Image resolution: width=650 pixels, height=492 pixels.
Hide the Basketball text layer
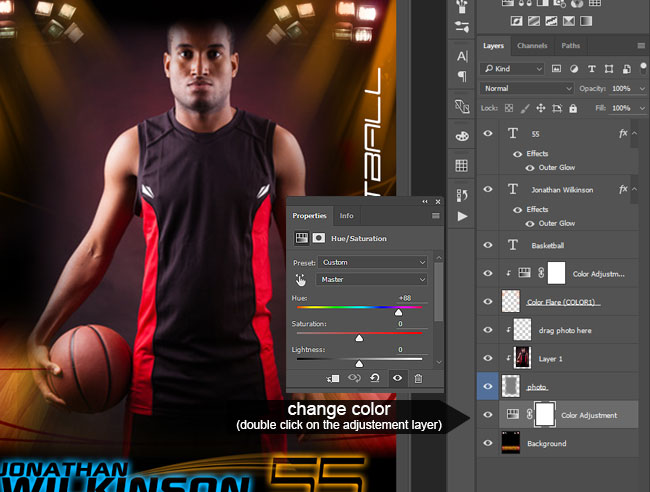(488, 245)
